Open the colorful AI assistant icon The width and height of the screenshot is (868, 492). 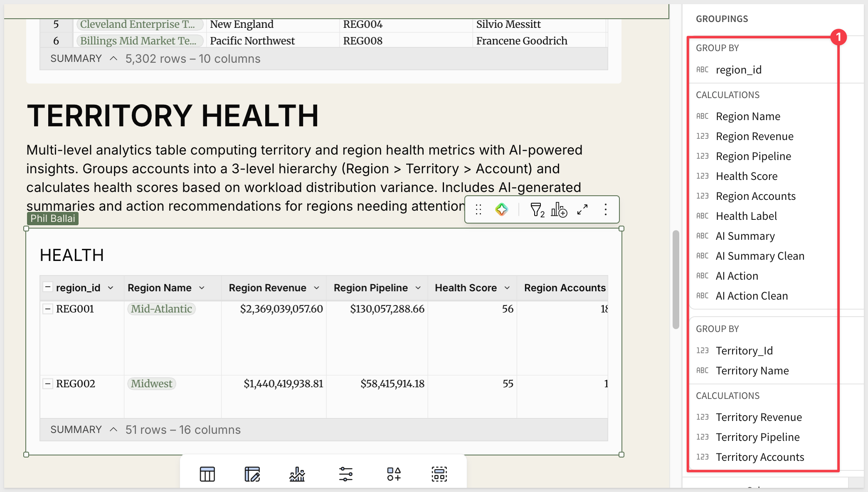tap(501, 209)
